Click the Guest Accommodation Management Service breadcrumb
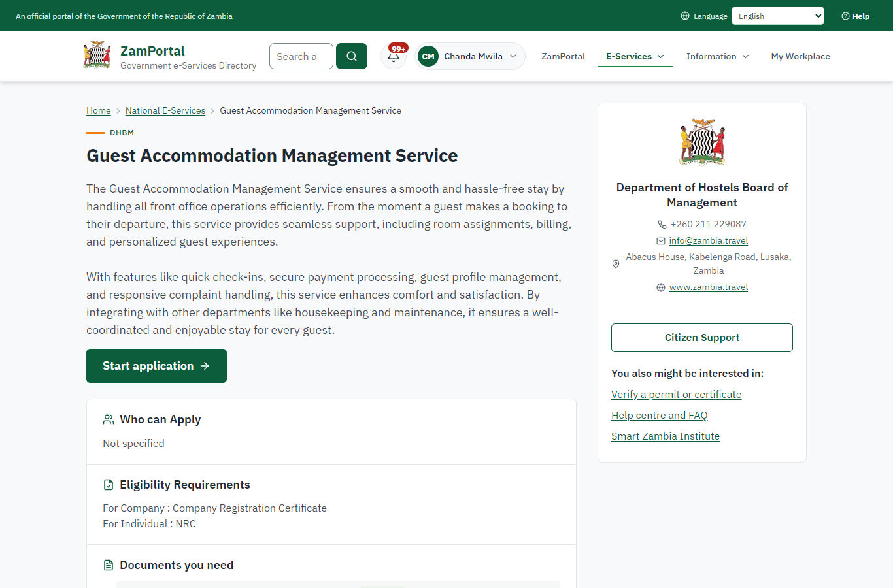This screenshot has width=893, height=588. (311, 110)
